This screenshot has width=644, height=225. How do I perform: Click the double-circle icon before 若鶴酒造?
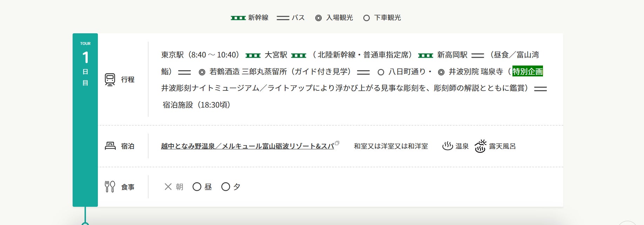pyautogui.click(x=202, y=72)
